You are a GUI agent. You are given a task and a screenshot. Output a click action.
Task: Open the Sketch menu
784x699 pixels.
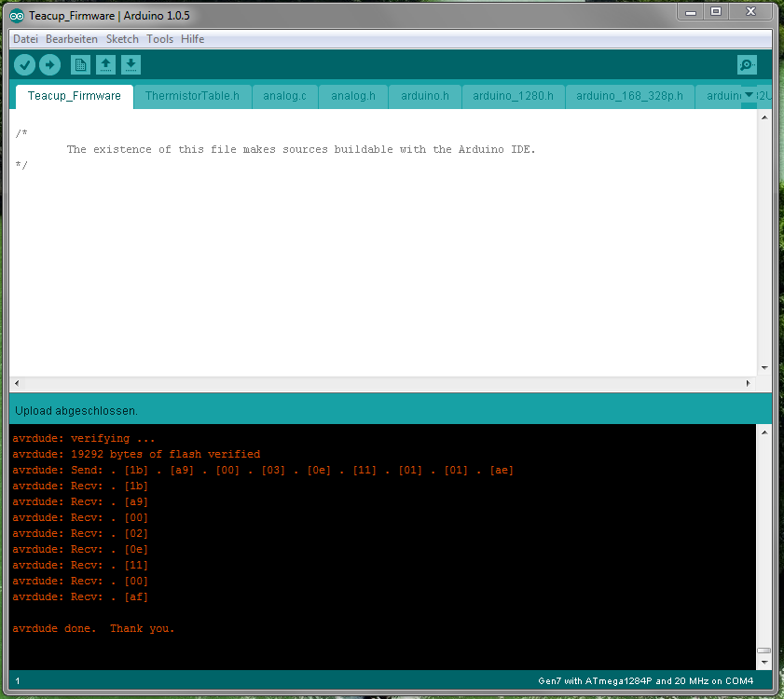122,39
